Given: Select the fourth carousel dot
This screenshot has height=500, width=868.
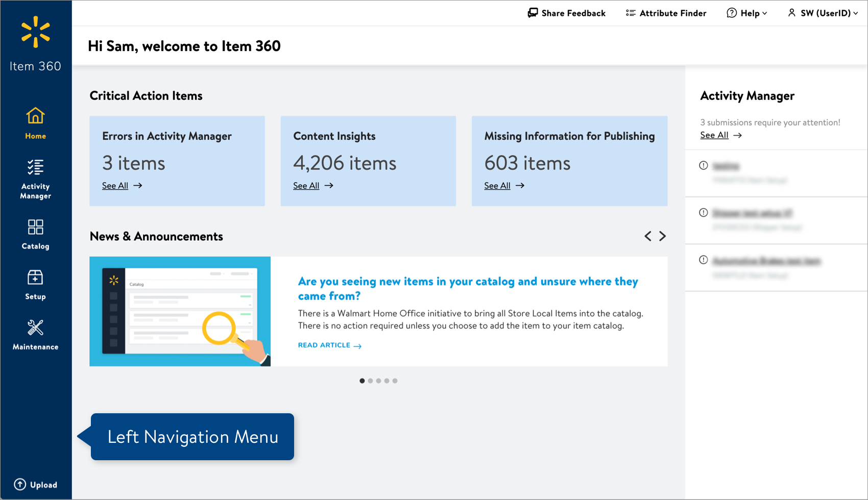Looking at the screenshot, I should 387,381.
